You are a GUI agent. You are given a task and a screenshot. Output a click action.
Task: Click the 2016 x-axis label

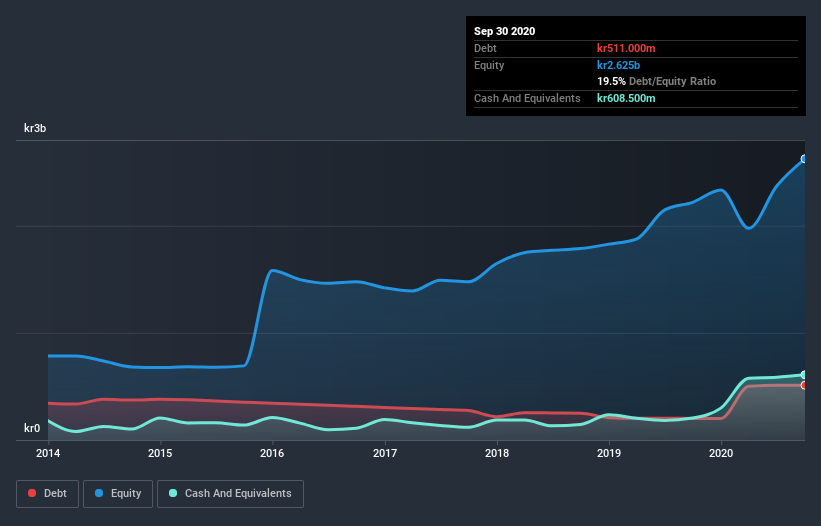(272, 453)
